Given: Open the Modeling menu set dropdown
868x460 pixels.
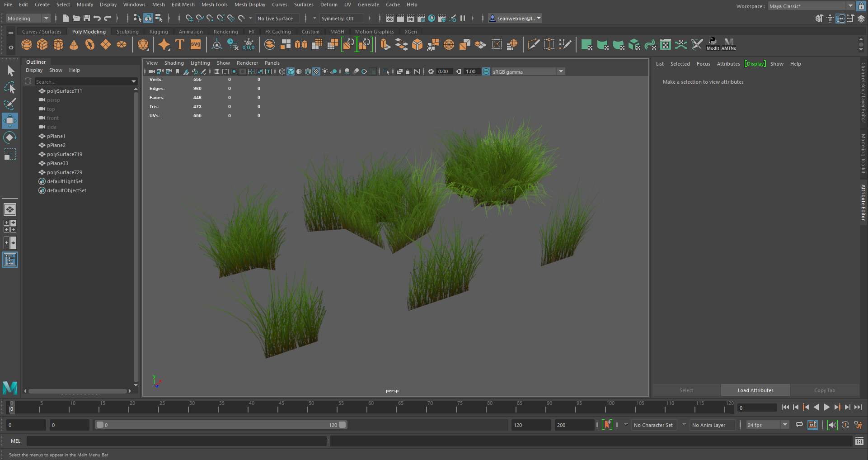Looking at the screenshot, I should [28, 19].
